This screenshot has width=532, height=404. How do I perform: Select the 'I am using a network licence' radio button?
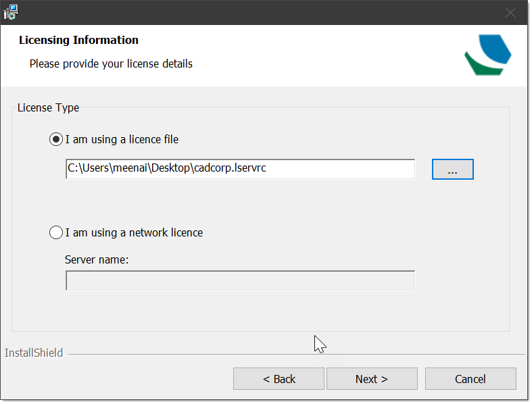56,232
